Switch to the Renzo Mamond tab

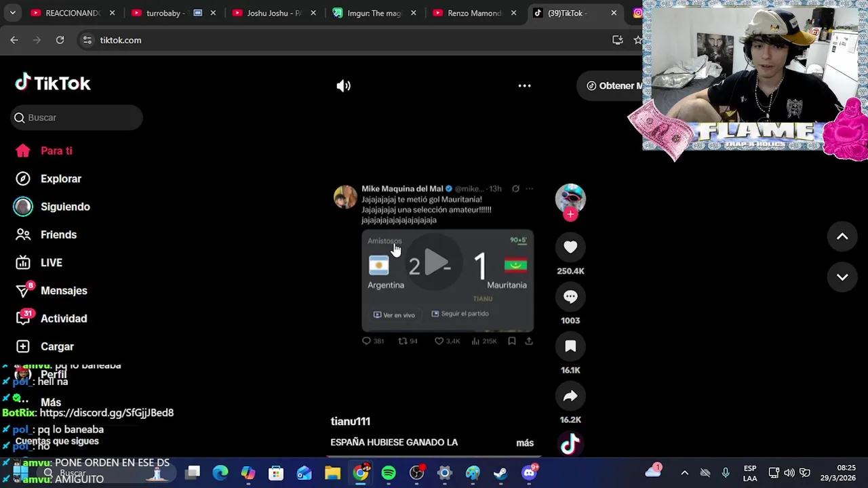click(474, 13)
